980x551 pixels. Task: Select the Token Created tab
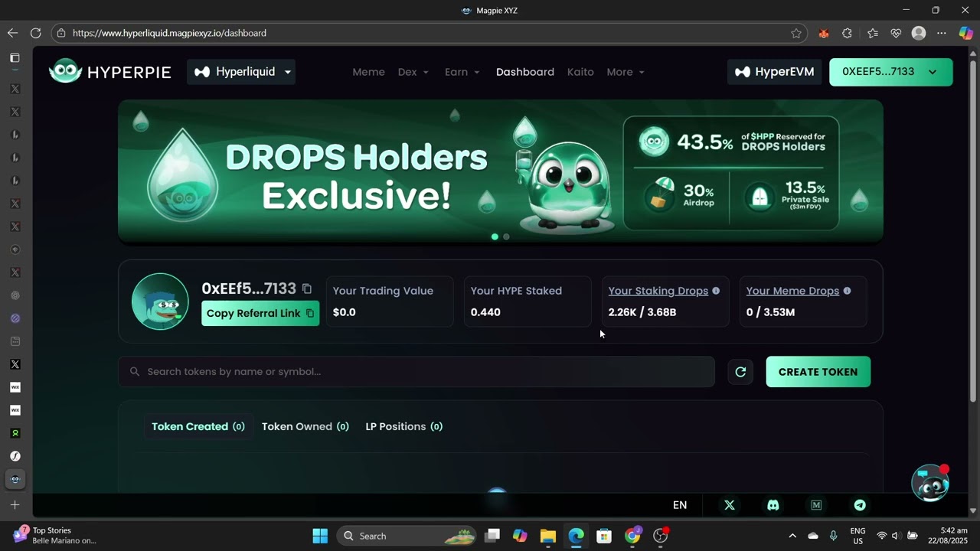click(198, 426)
